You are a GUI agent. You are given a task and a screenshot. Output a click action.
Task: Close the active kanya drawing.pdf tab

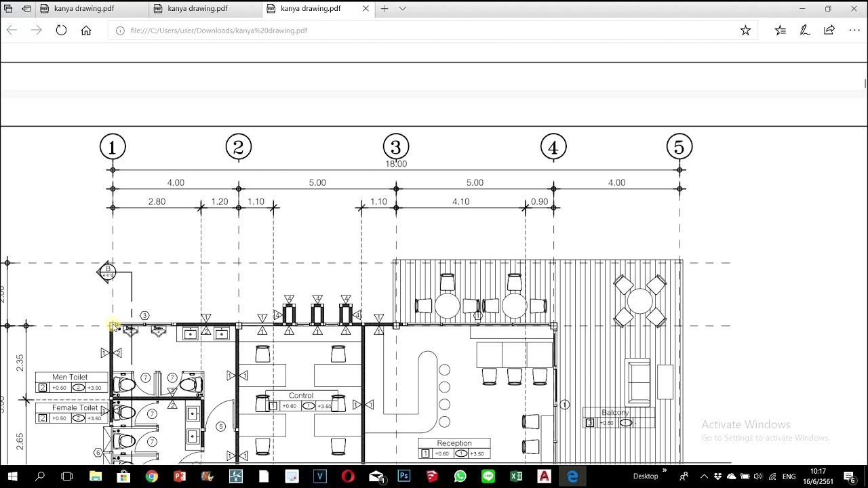(366, 9)
